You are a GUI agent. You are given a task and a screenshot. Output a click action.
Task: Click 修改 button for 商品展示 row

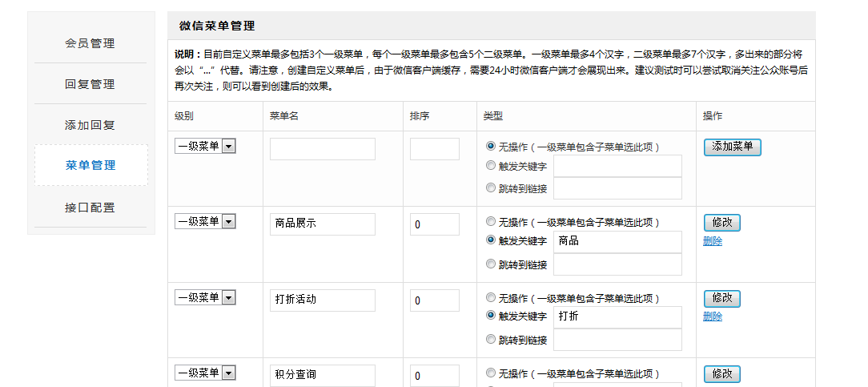click(x=721, y=223)
